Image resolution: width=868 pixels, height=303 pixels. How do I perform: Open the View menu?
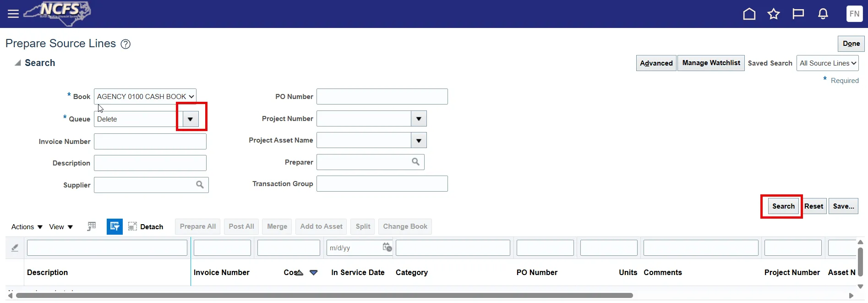[61, 227]
